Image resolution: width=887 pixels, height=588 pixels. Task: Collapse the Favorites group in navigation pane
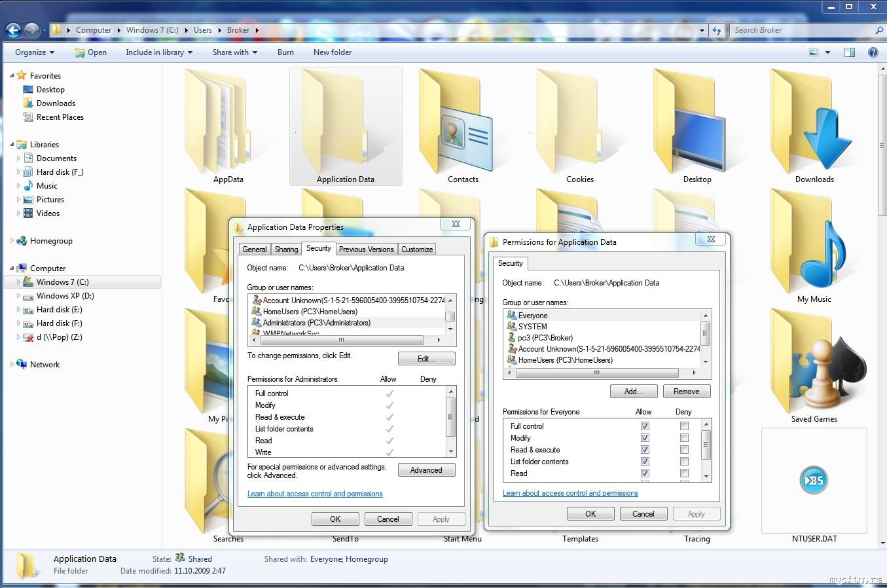[x=12, y=76]
